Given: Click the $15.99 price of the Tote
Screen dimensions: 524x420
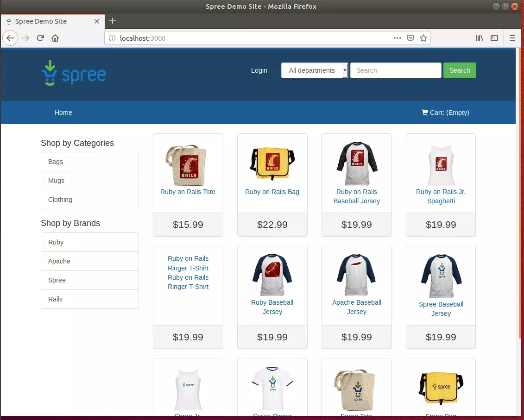Looking at the screenshot, I should coord(188,225).
